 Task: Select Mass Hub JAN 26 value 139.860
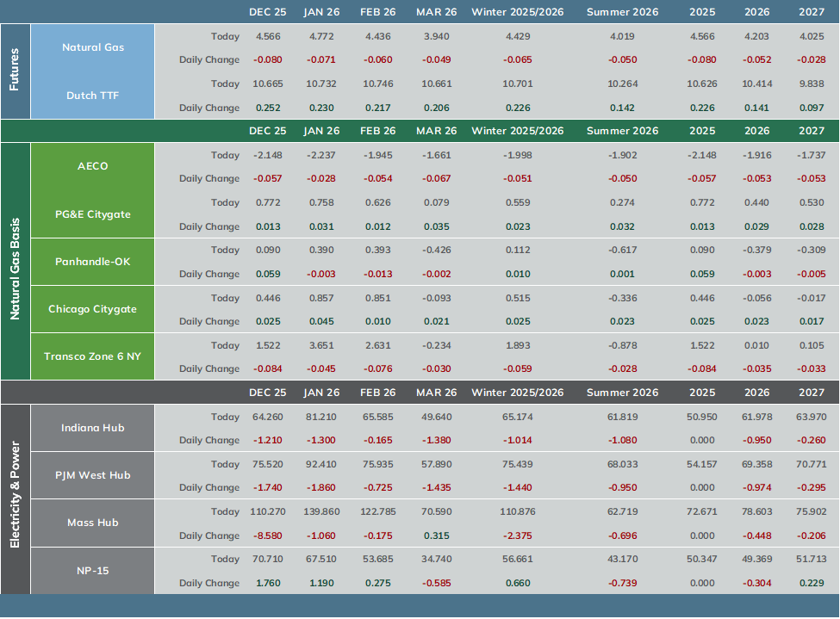pos(321,511)
